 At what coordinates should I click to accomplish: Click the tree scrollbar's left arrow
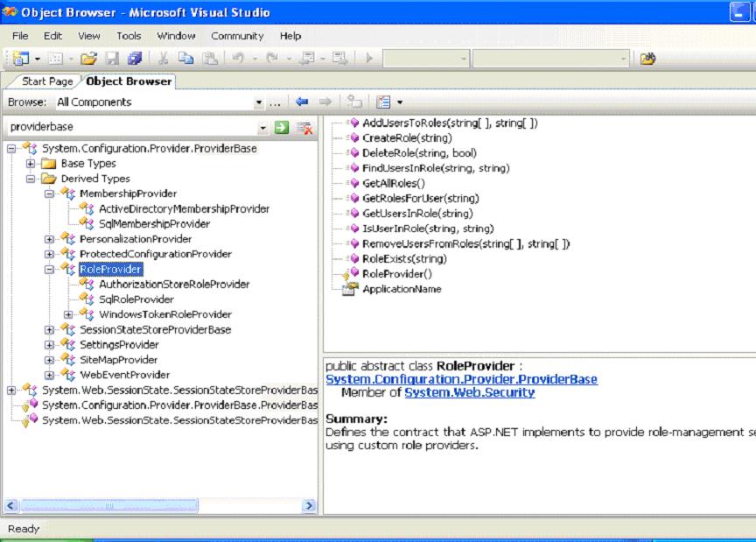click(10, 505)
